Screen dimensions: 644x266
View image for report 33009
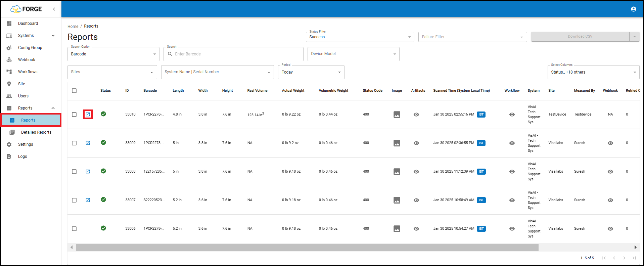click(x=397, y=143)
